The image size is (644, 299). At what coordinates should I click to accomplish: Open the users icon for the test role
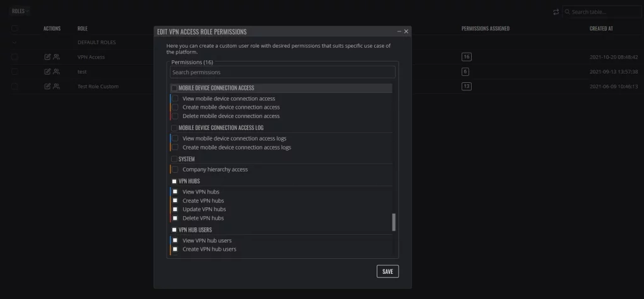(x=57, y=72)
